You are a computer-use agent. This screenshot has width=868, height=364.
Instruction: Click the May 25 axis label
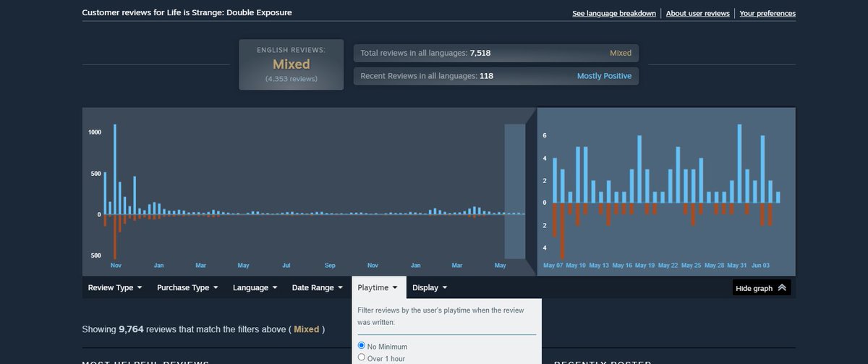coord(692,266)
